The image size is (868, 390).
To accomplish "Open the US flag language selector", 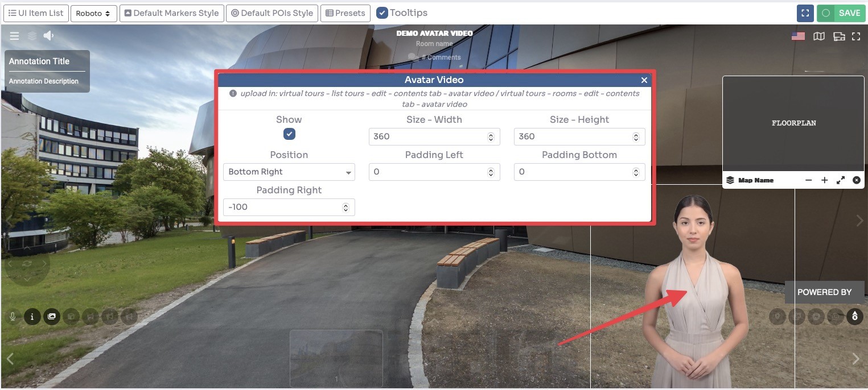I will (797, 35).
